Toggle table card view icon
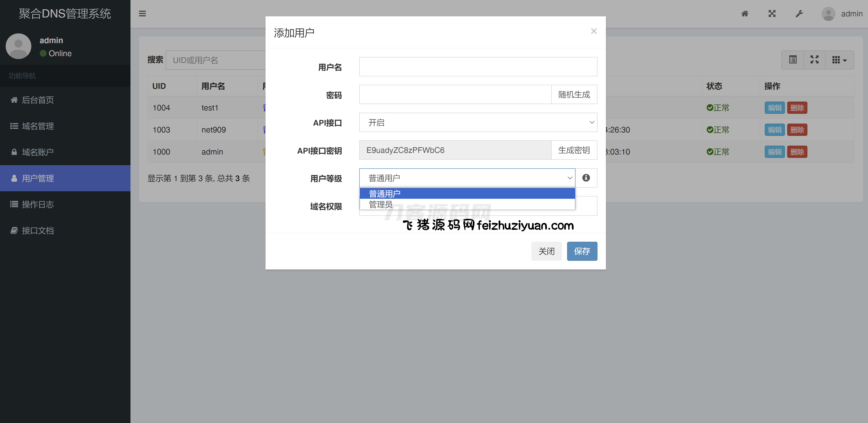 [793, 60]
